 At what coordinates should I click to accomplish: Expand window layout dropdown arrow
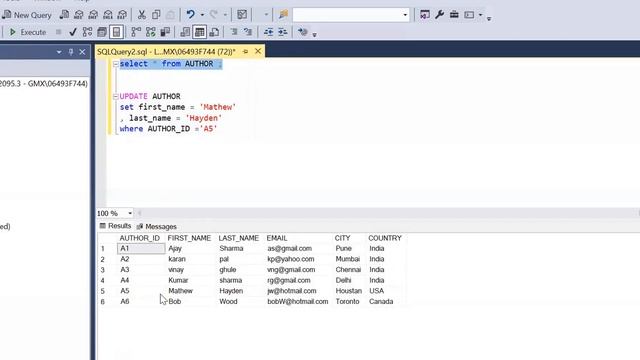tap(480, 15)
